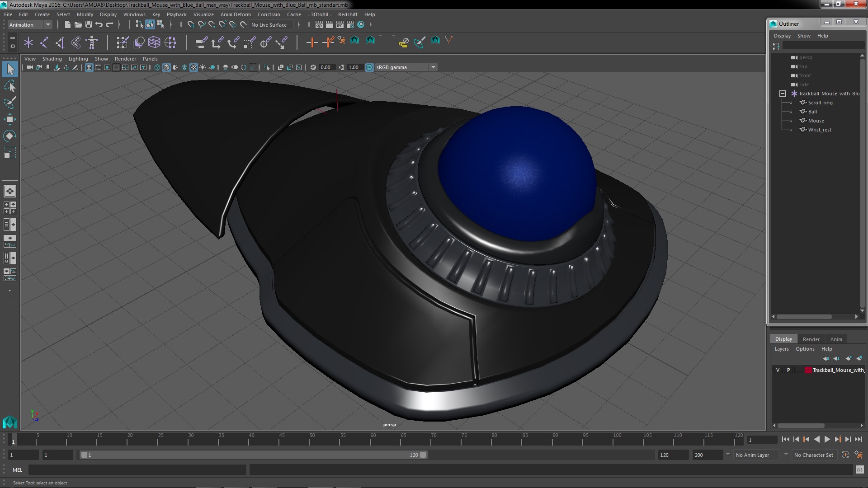Select Scroll_ring in the Outliner
The image size is (868, 488).
[820, 103]
